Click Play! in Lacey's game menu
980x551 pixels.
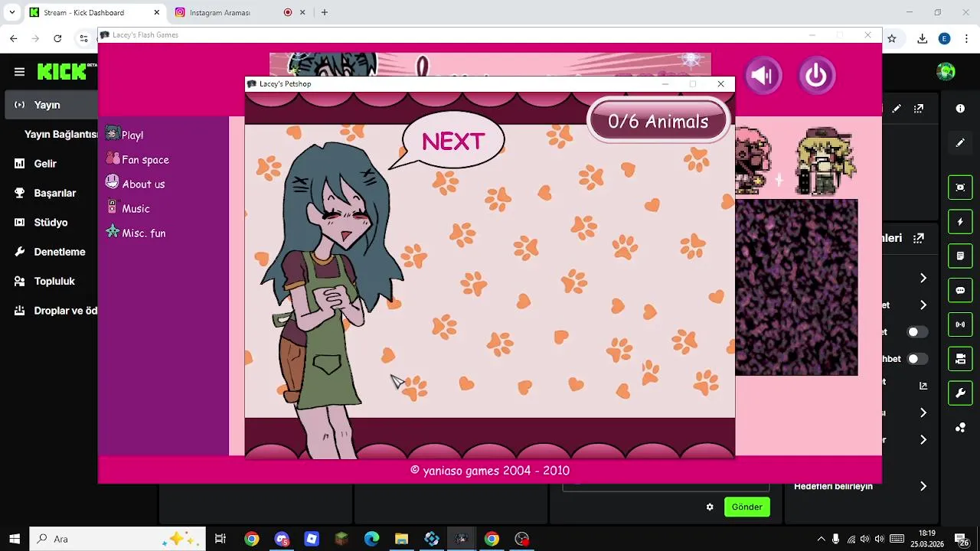125,135
